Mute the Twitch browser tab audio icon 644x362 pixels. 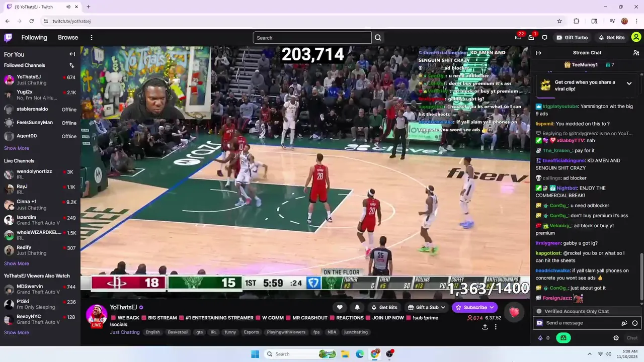68,7
